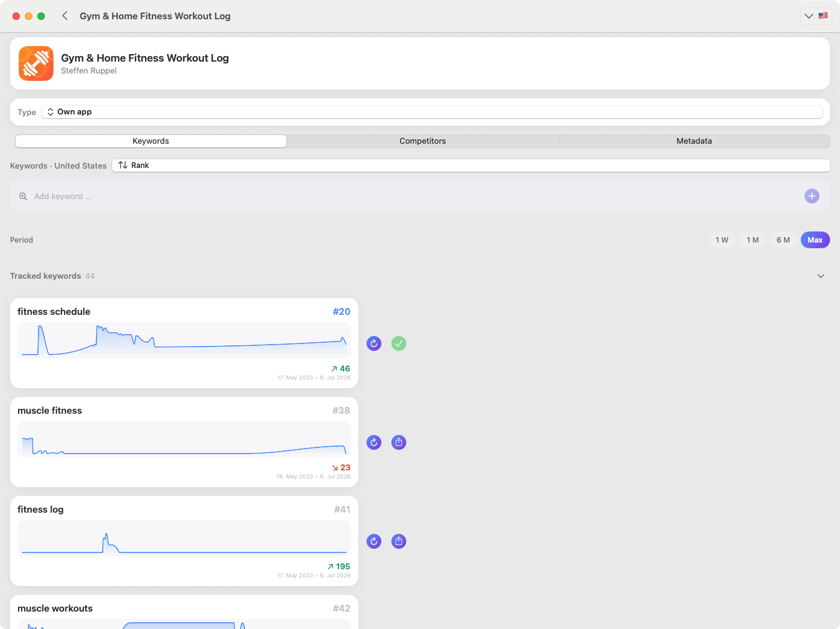
Task: Maximize the window with the green button
Action: (x=41, y=16)
